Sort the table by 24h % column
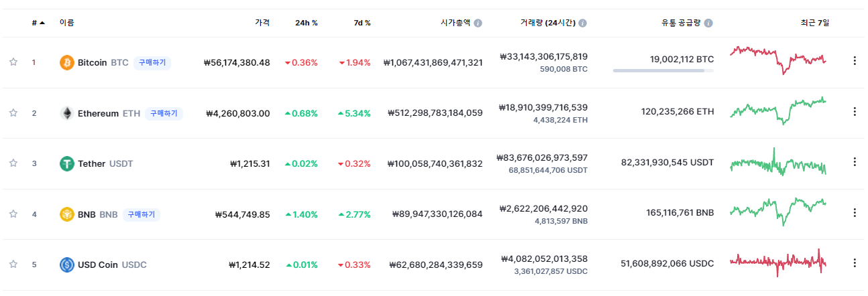The image size is (868, 296). point(307,23)
